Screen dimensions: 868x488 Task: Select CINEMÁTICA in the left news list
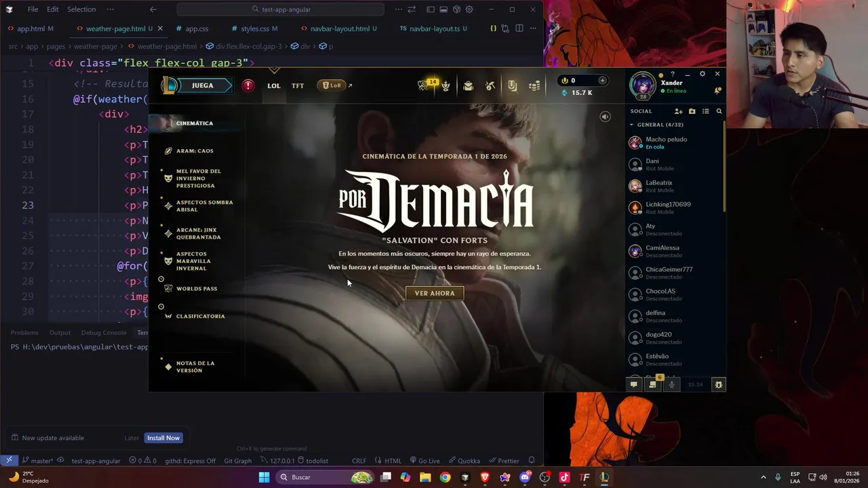195,123
